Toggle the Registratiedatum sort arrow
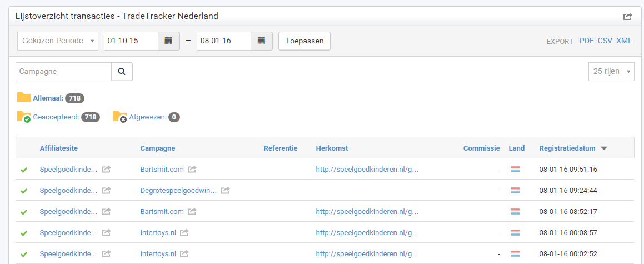This screenshot has width=644, height=264. 604,148
